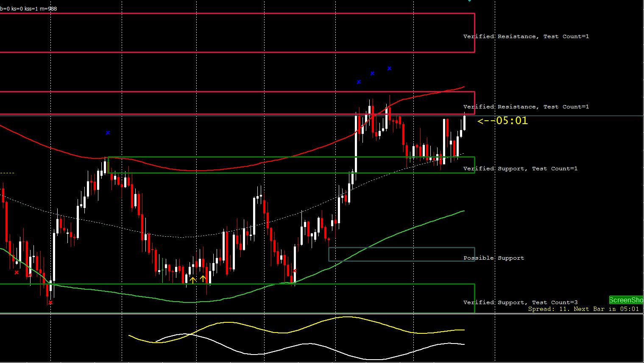The height and width of the screenshot is (363, 644).
Task: Click the red x marker below the lowest candle wick
Action: pos(50,302)
